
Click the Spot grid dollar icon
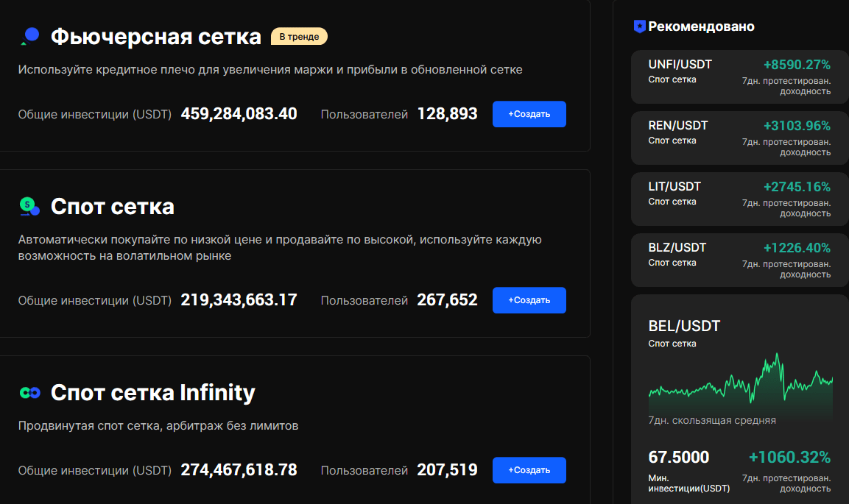29,207
